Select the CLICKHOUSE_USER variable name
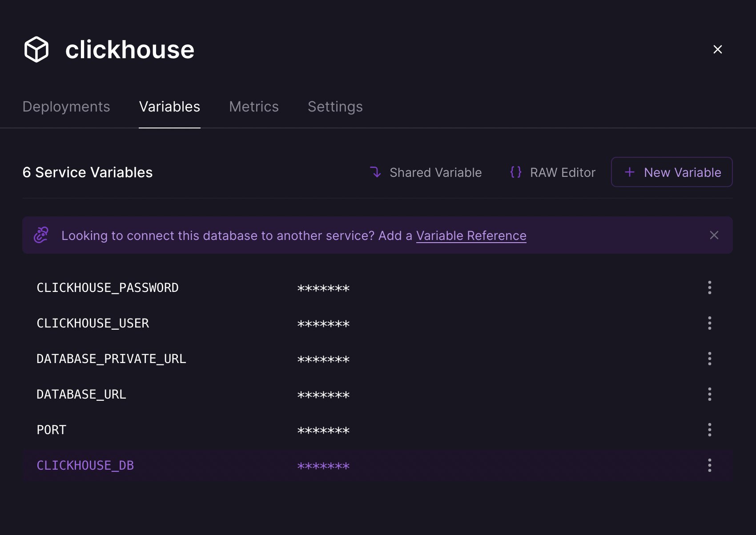The height and width of the screenshot is (535, 756). tap(92, 323)
